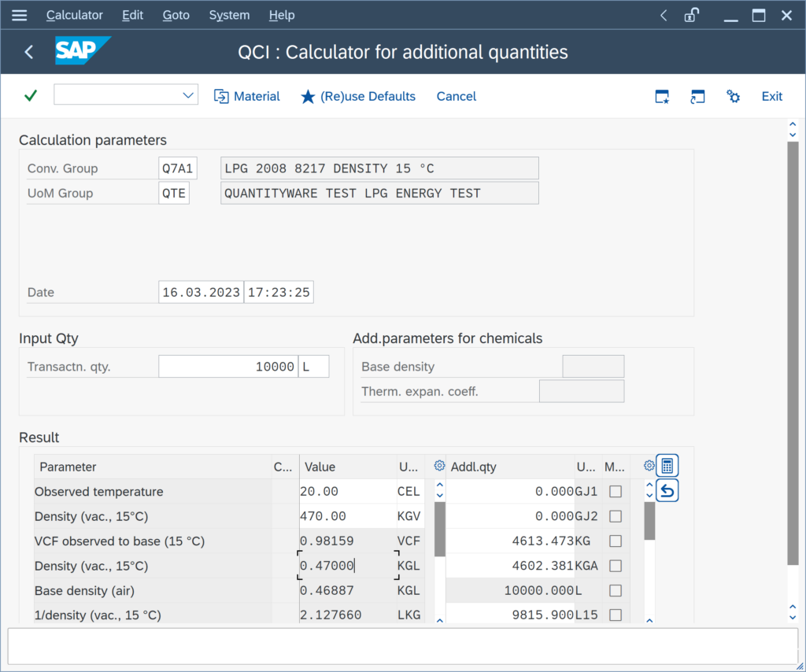Click the time field 17:23:25
Image resolution: width=806 pixels, height=672 pixels.
click(279, 293)
